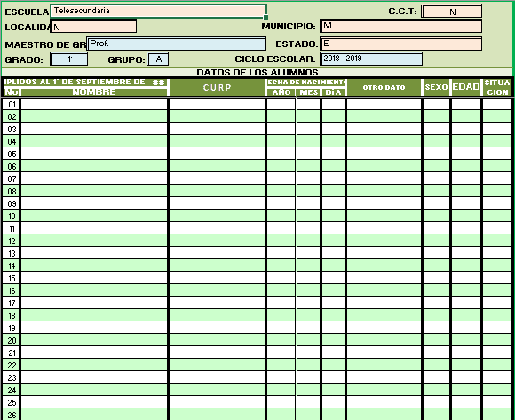Select the NOMBRE cell in row 14
The width and height of the screenshot is (515, 420).
pos(94,265)
